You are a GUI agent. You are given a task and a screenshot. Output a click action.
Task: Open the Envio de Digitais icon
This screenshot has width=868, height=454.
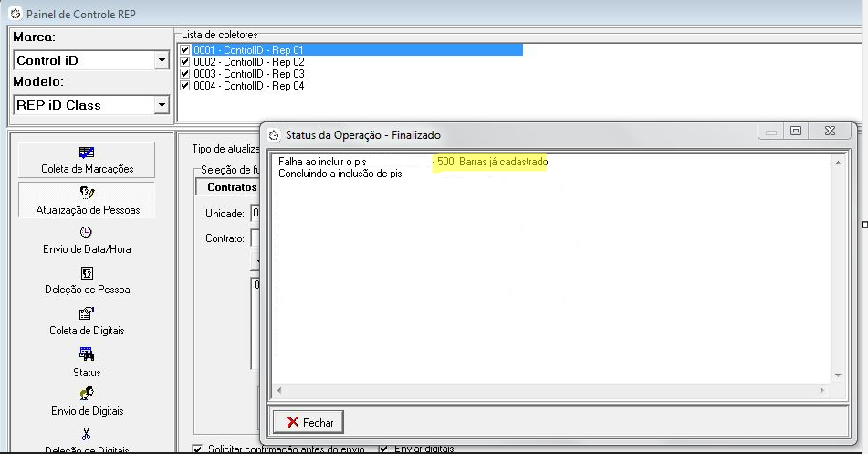pos(87,394)
